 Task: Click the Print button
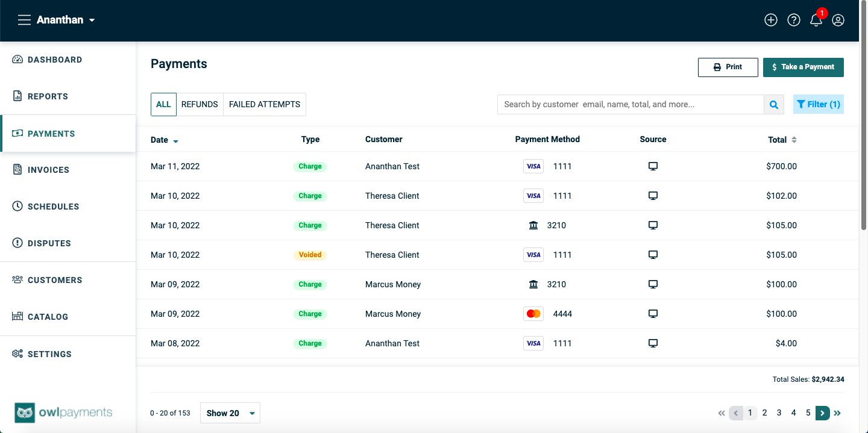coord(728,67)
